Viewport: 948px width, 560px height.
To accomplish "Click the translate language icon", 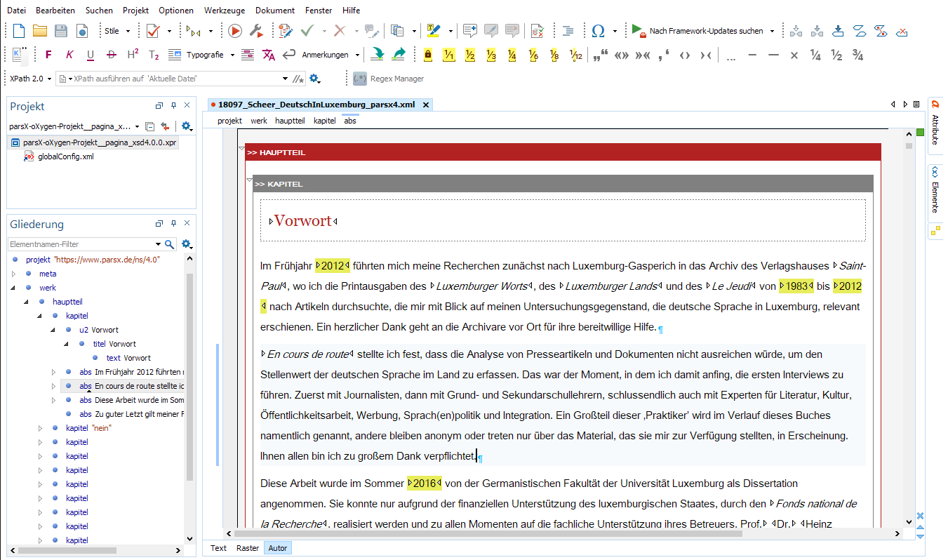I will pyautogui.click(x=269, y=55).
